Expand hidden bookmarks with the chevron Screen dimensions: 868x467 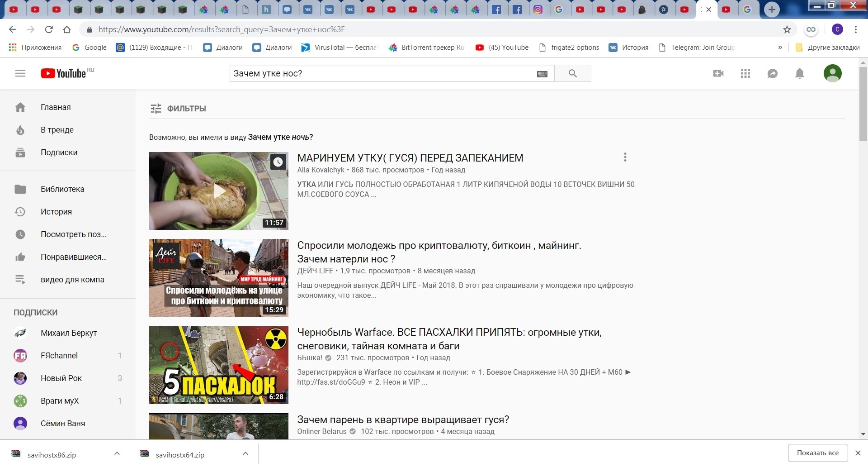point(780,48)
